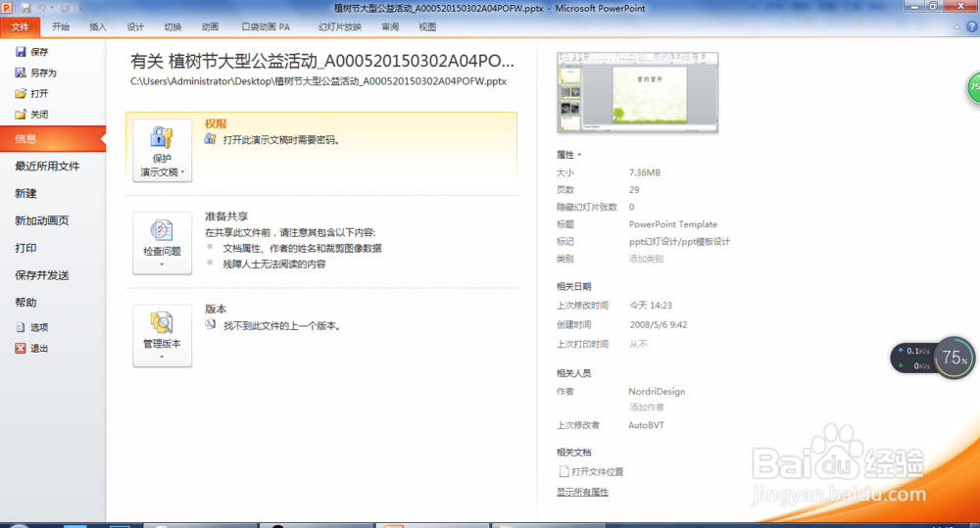
Task: Click the file size value 7.36MB
Action: [x=645, y=172]
